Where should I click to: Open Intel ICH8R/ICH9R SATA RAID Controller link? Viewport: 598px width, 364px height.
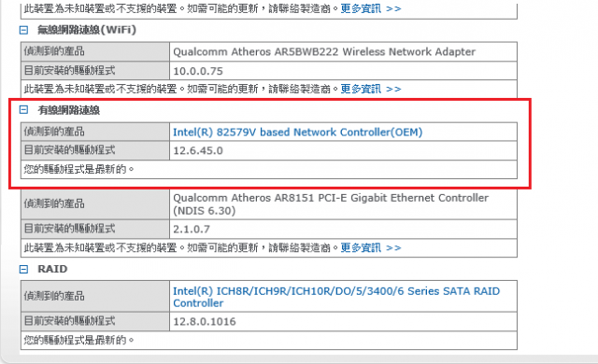pyautogui.click(x=336, y=297)
